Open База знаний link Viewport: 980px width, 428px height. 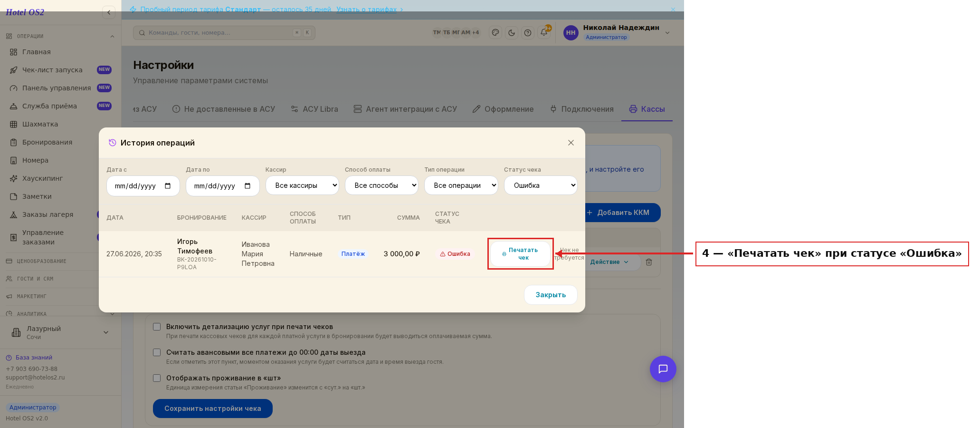34,358
